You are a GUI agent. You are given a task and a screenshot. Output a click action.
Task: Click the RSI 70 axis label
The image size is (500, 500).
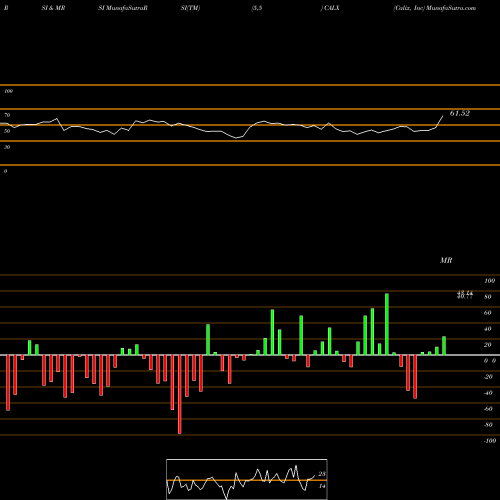click(7, 115)
